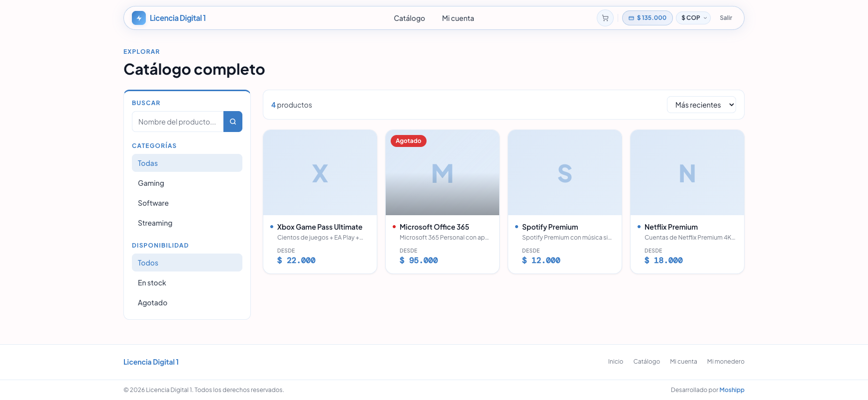The width and height of the screenshot is (868, 400).
Task: Filter by Gaming category
Action: click(187, 183)
